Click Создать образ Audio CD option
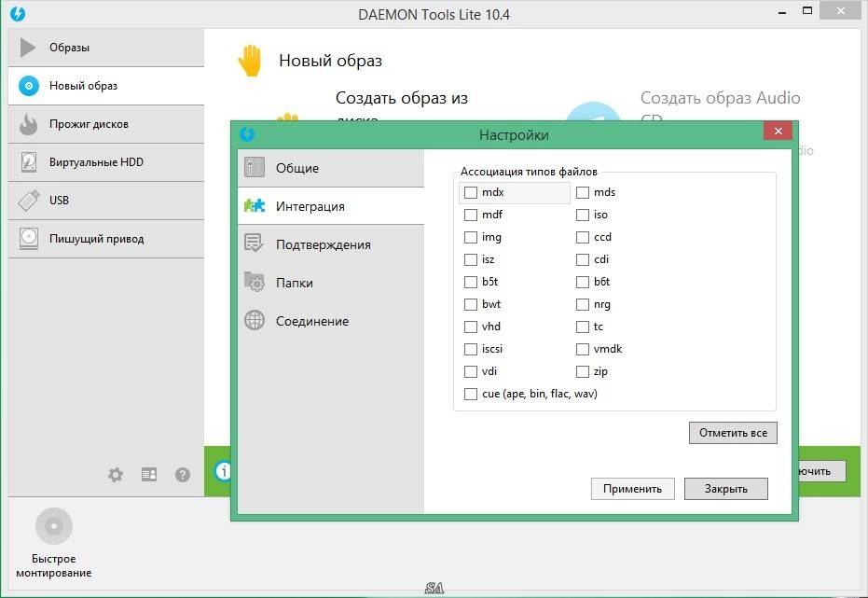868x598 pixels. [720, 98]
